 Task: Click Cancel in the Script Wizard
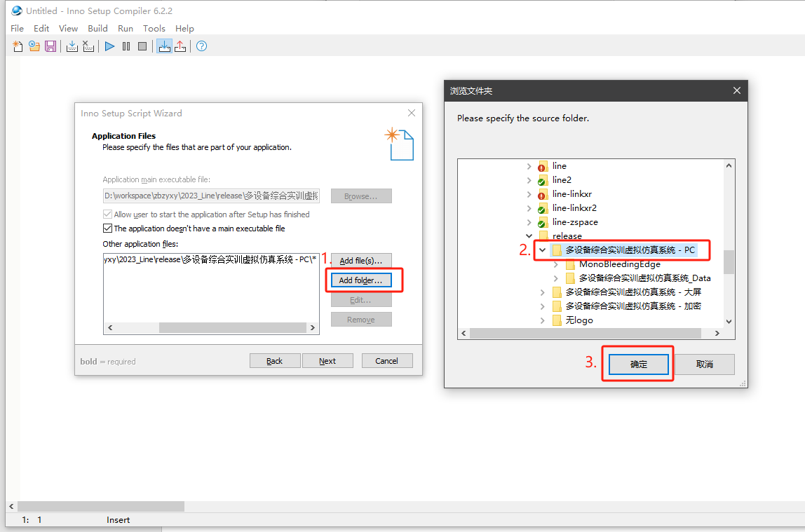tap(386, 361)
